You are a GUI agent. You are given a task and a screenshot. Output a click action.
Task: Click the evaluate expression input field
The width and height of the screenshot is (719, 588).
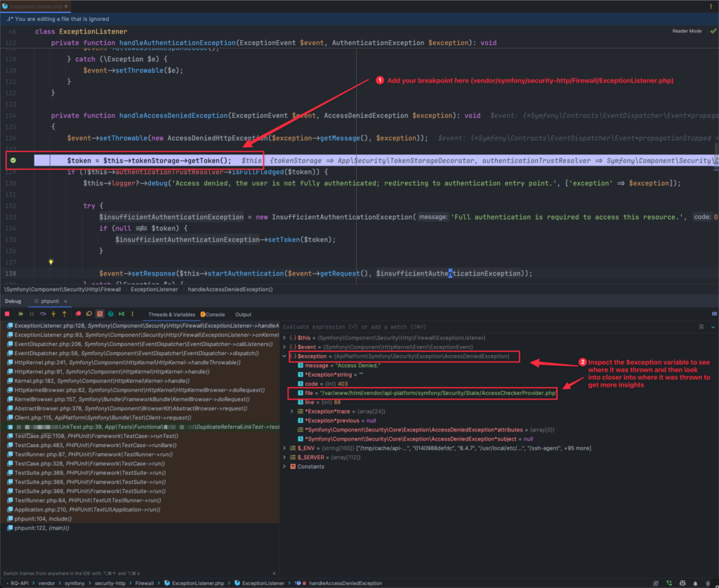(489, 327)
